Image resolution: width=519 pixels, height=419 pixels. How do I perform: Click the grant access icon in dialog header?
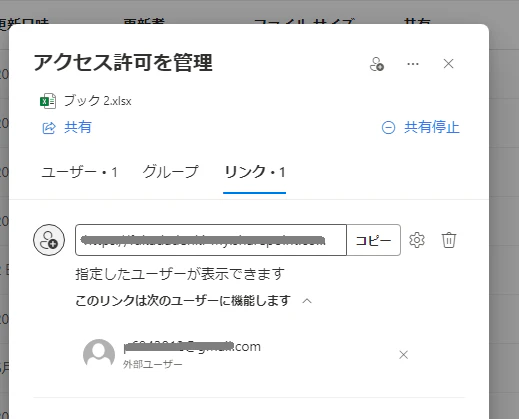[377, 64]
